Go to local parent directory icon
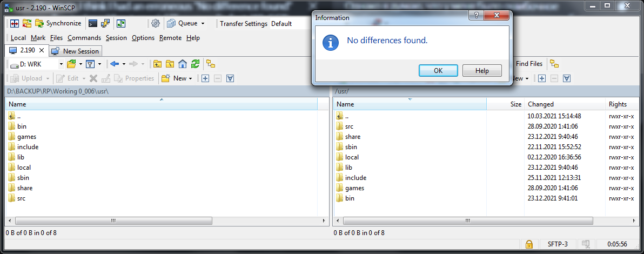 pos(157,64)
